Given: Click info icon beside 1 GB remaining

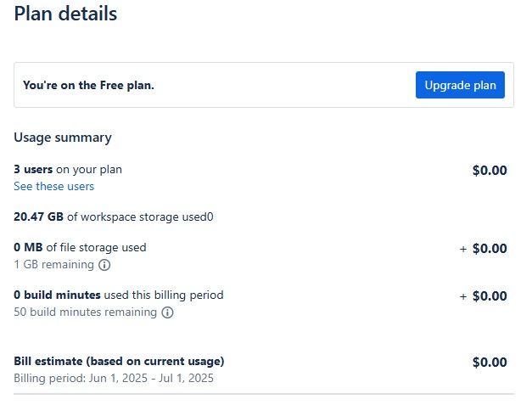Looking at the screenshot, I should 104,265.
